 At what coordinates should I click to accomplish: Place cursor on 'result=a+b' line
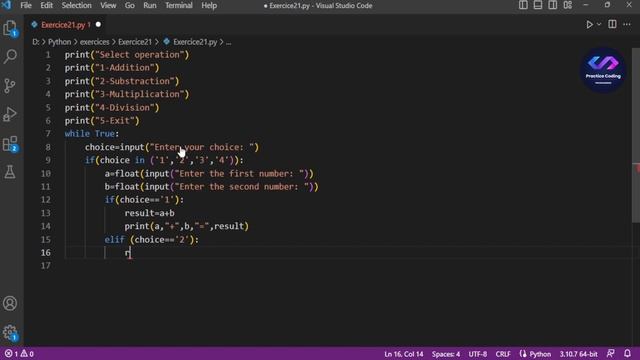[149, 213]
